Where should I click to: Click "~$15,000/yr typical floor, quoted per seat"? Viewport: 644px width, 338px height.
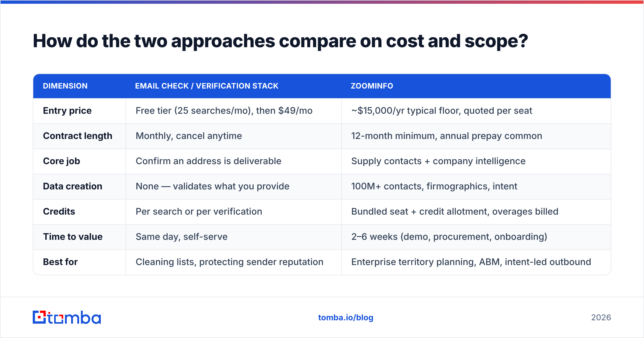point(442,111)
